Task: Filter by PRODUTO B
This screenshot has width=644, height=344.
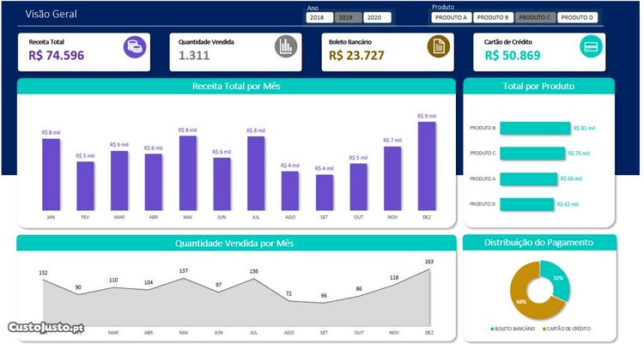Action: pyautogui.click(x=493, y=17)
